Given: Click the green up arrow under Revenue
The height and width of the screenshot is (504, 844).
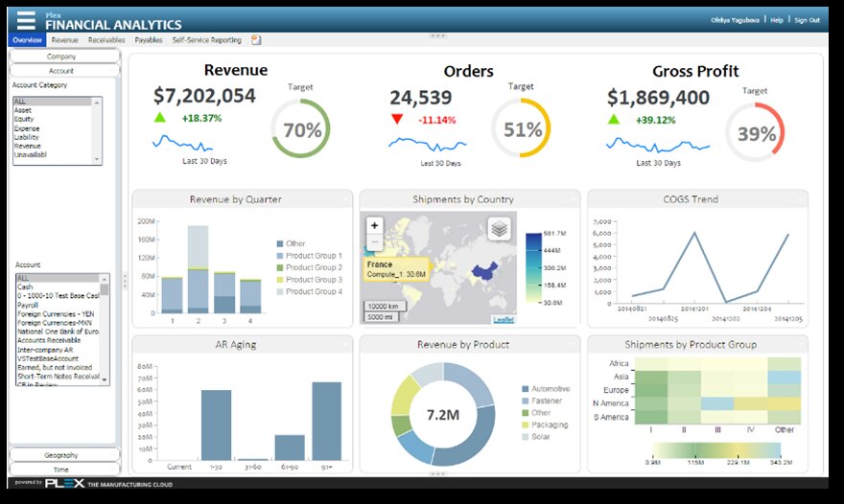Looking at the screenshot, I should (x=160, y=118).
